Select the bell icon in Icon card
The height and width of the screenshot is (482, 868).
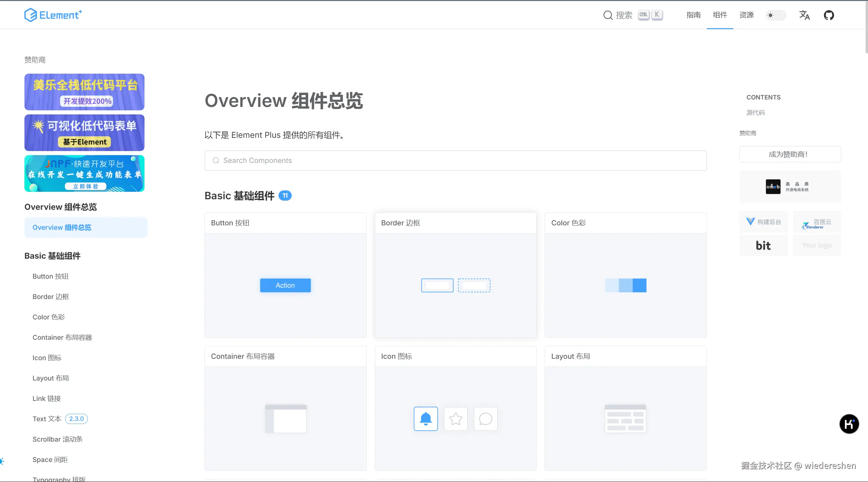coord(426,419)
